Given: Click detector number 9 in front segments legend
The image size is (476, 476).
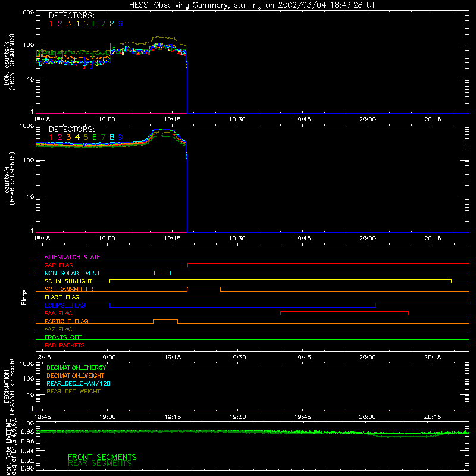Looking at the screenshot, I should tap(121, 24).
